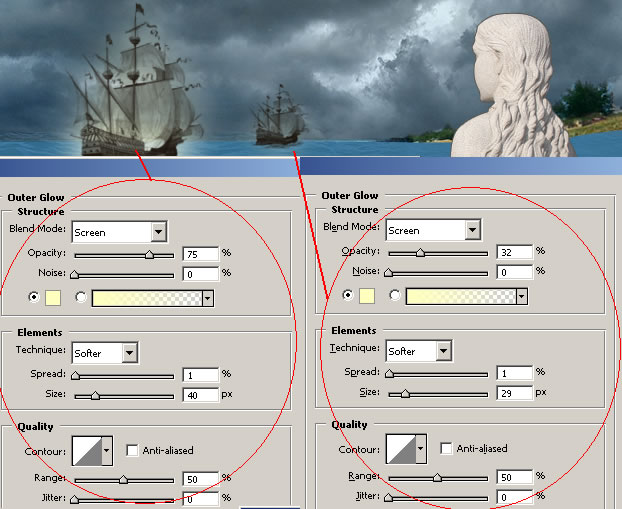Click the Spread slider handle in left panel
This screenshot has height=509, width=622.
click(75, 375)
